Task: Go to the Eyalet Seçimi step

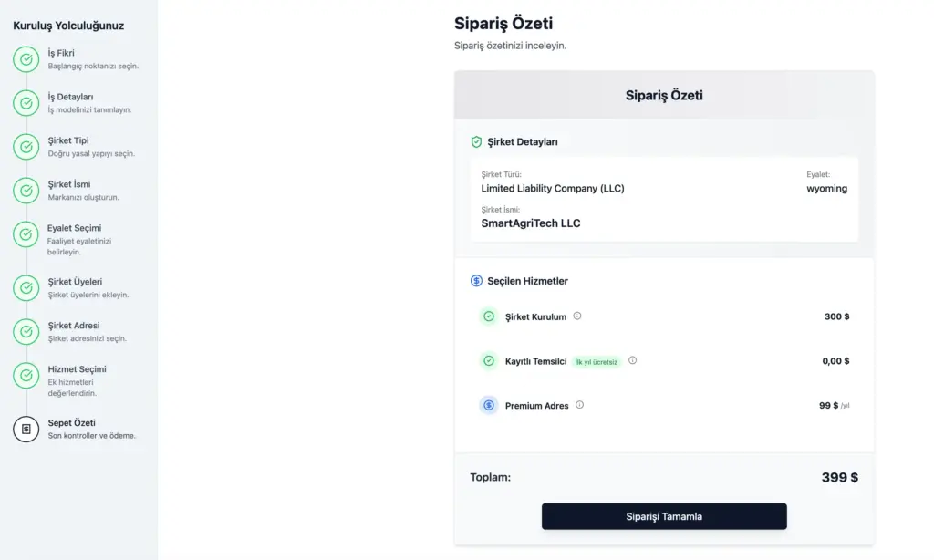Action: 78,239
